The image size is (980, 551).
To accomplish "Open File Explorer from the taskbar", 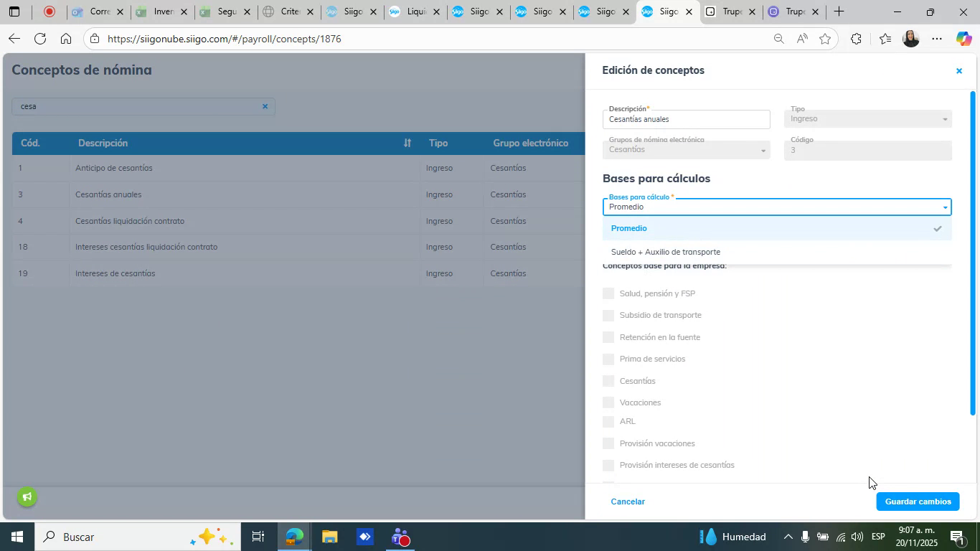I will pyautogui.click(x=329, y=537).
